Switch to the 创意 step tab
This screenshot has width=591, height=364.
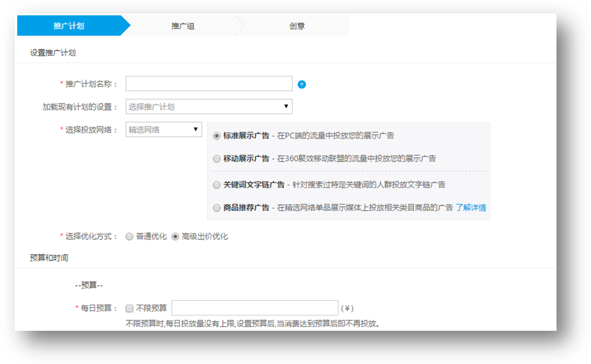(x=297, y=26)
